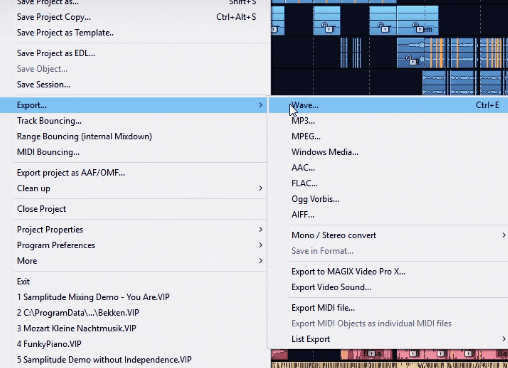This screenshot has width=508, height=368.
Task: Open the More submenu
Action: (x=260, y=261)
